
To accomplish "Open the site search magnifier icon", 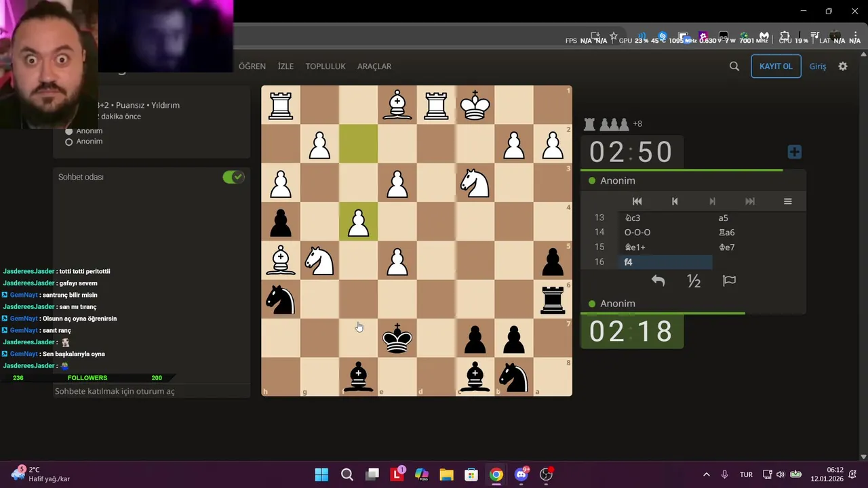I will click(x=734, y=66).
